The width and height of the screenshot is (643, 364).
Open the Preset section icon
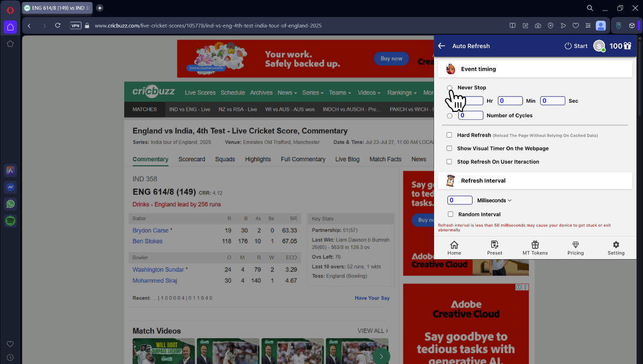click(495, 245)
